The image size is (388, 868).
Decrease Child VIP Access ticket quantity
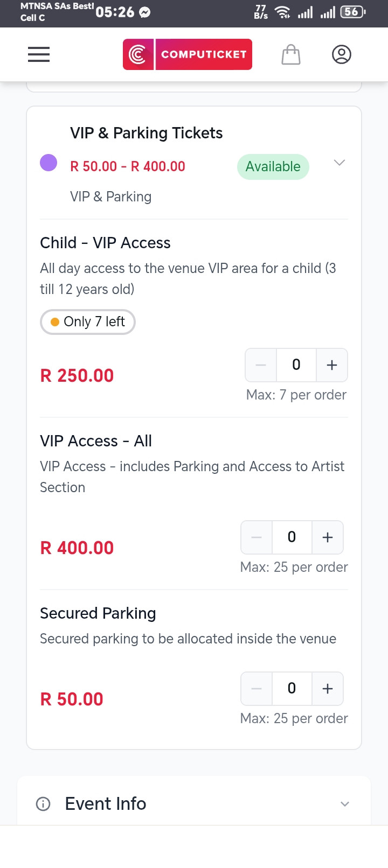click(x=261, y=365)
